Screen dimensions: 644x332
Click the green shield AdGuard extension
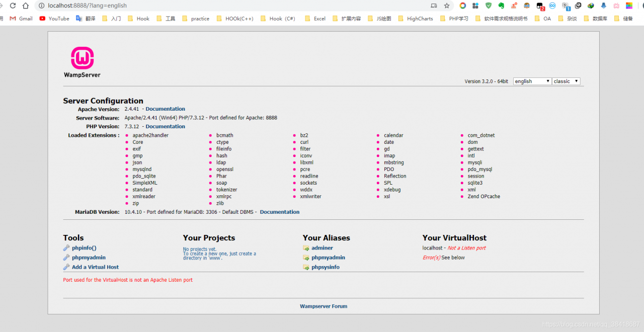(489, 6)
